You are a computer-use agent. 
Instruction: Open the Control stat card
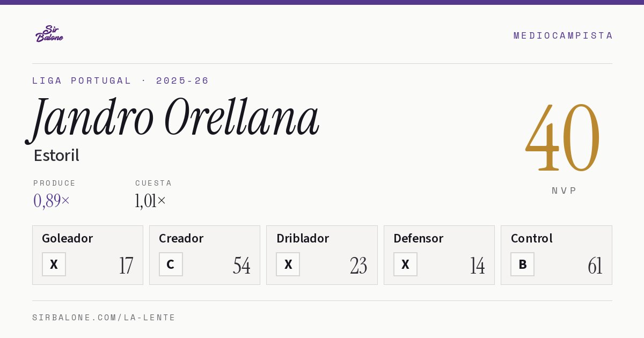coord(557,255)
